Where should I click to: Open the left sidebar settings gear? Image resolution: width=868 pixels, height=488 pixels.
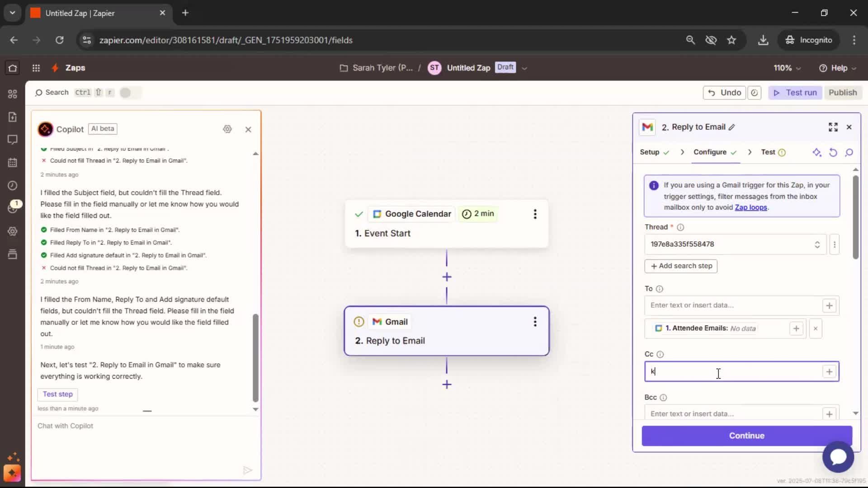13,231
